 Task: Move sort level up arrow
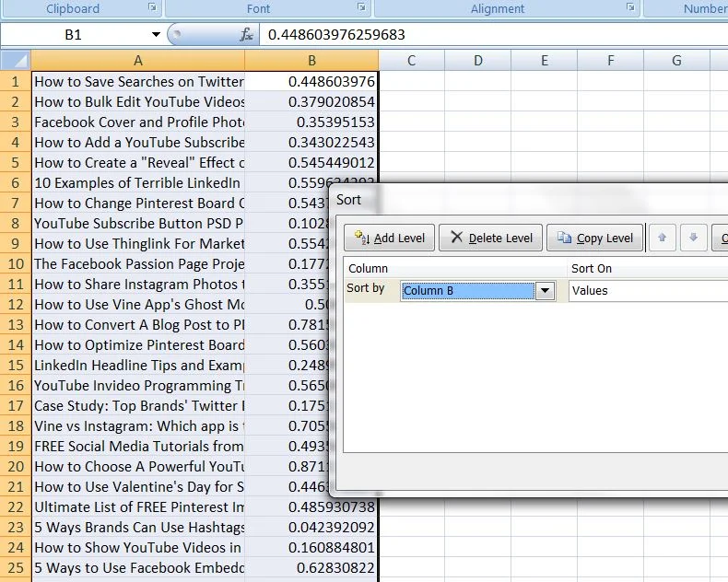pyautogui.click(x=662, y=238)
